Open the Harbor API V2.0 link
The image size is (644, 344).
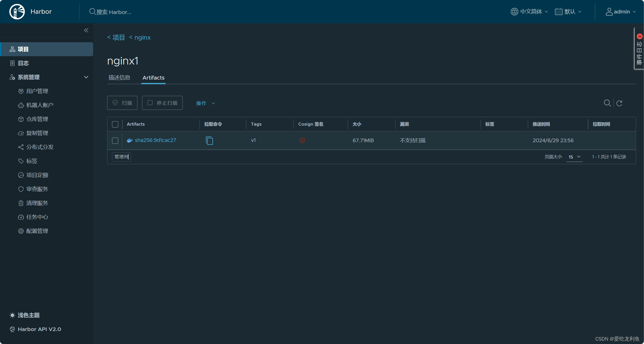(39, 329)
